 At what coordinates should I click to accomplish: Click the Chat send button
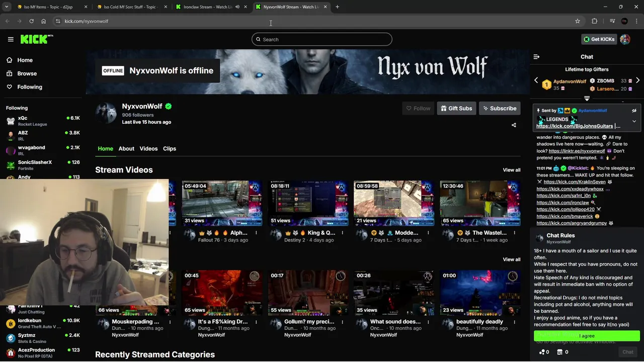[x=627, y=352]
